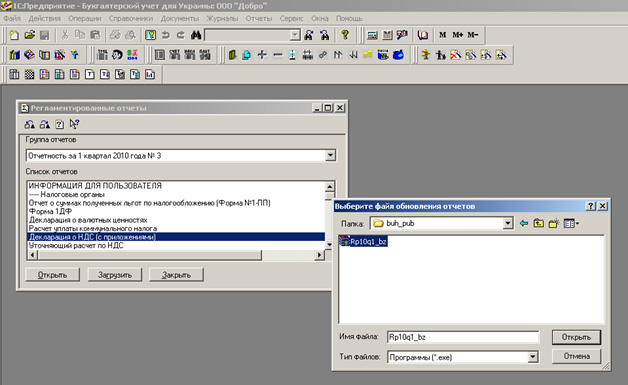This screenshot has height=385, width=628.
Task: Create a new folder in file dialog
Action: [554, 223]
